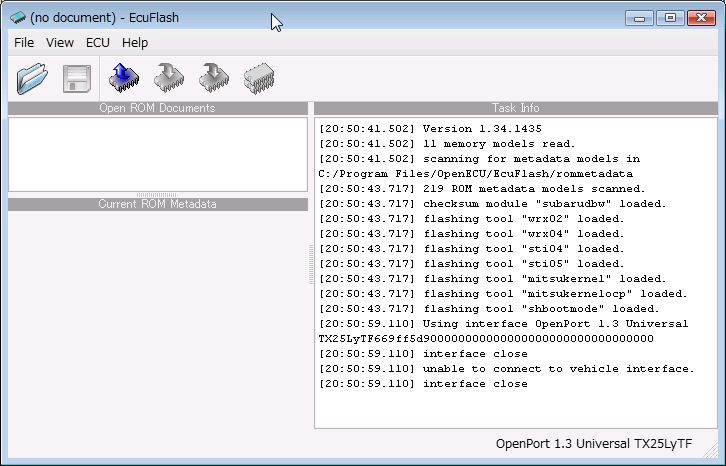The image size is (726, 466).
Task: Click status bar text 'OpenPort 1.3 Universal TX25LyTF'
Action: [x=594, y=444]
